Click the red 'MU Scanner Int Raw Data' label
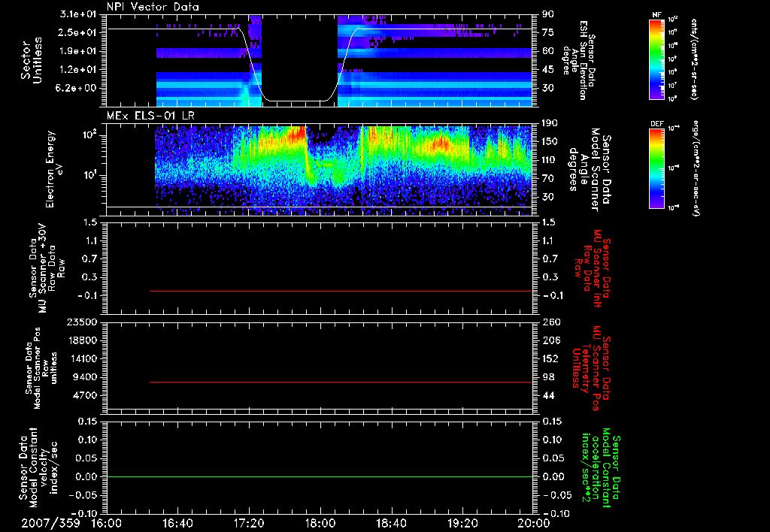 (x=593, y=268)
